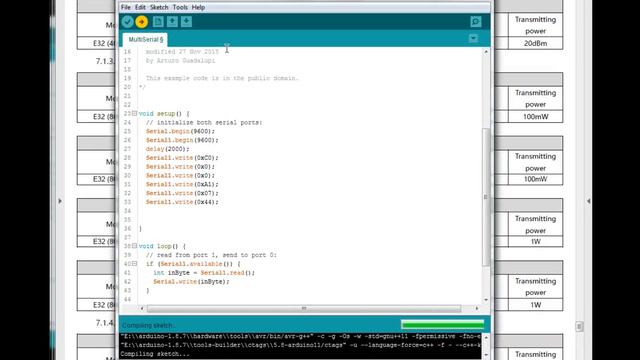Click the line Serial1.write(0x44);
This screenshot has width=640, height=360.
[x=182, y=202]
